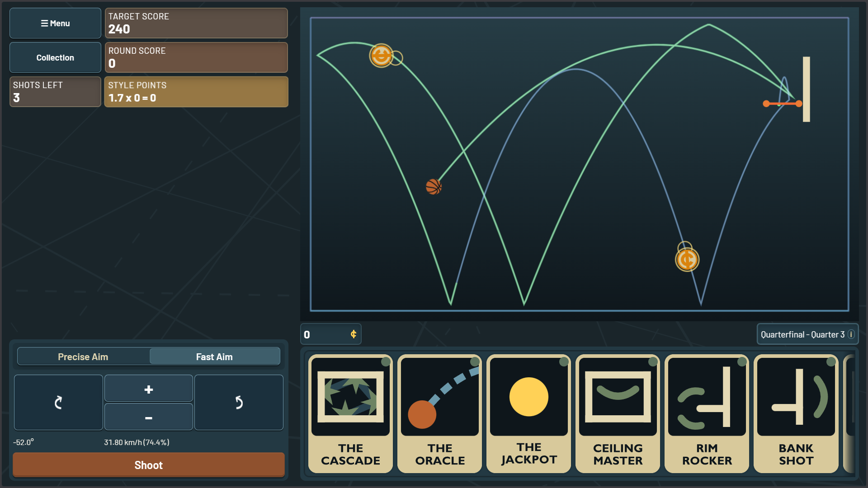Switch to Precise Aim mode
Image resolution: width=868 pixels, height=488 pixels.
point(83,357)
